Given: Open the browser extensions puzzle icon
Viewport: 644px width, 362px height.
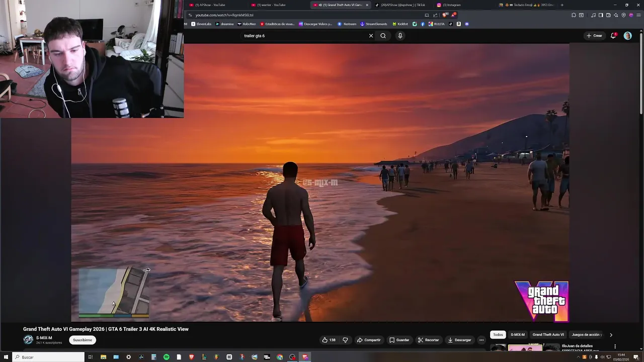Looking at the screenshot, I should pos(574,15).
